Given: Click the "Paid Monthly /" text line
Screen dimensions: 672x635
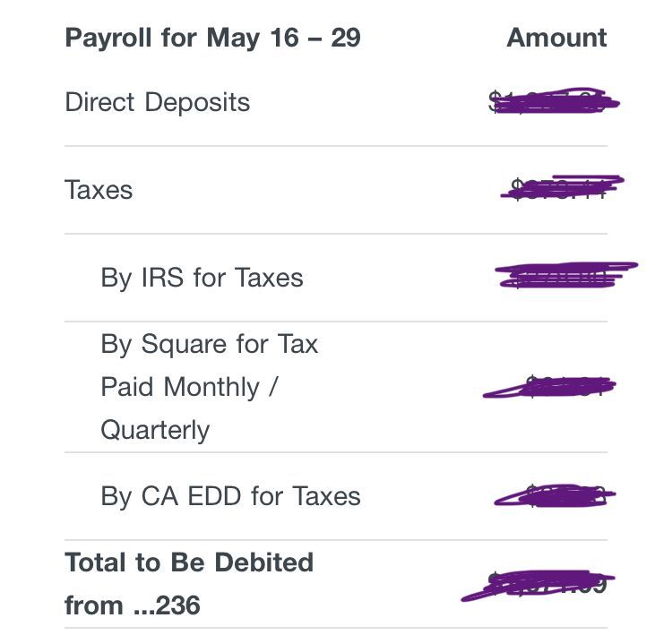Looking at the screenshot, I should pos(192,387).
